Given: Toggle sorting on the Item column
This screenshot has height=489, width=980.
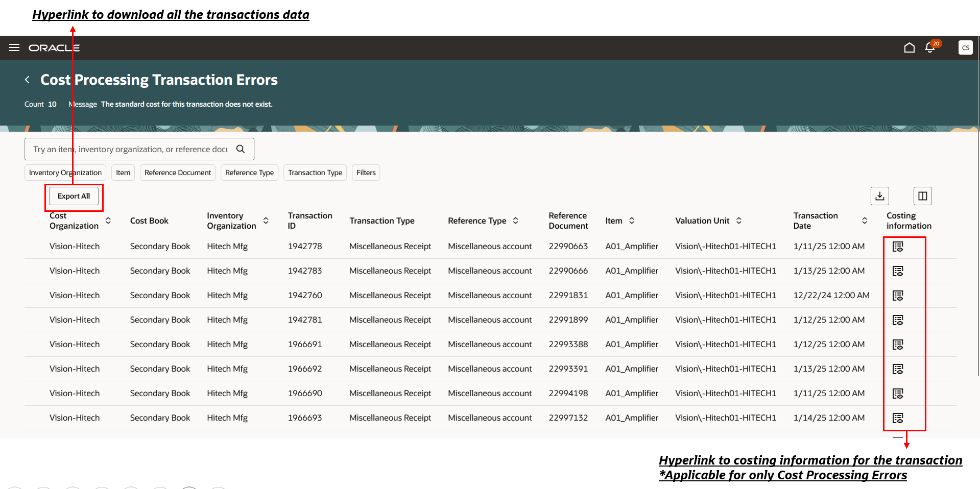Looking at the screenshot, I should (x=632, y=221).
